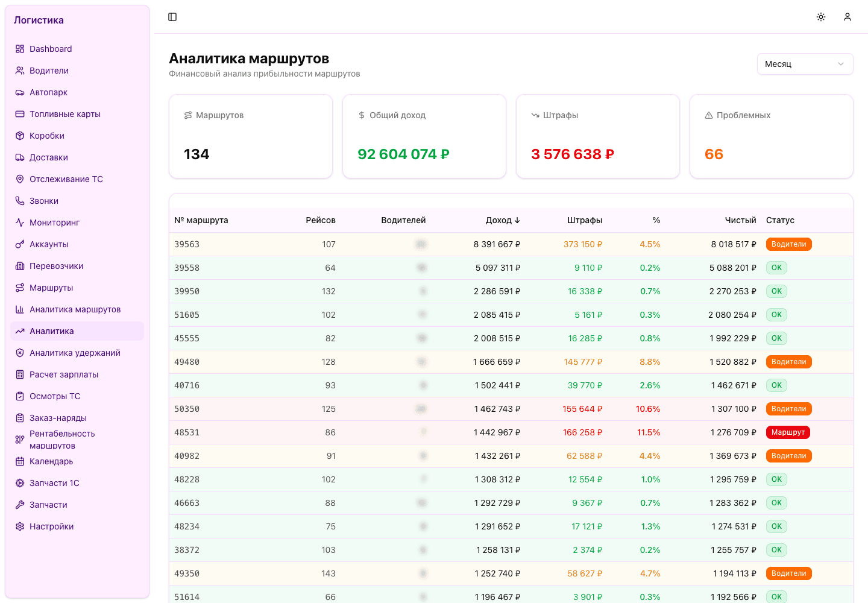Click the Штрафы column header
The width and height of the screenshot is (868, 603).
tap(585, 220)
